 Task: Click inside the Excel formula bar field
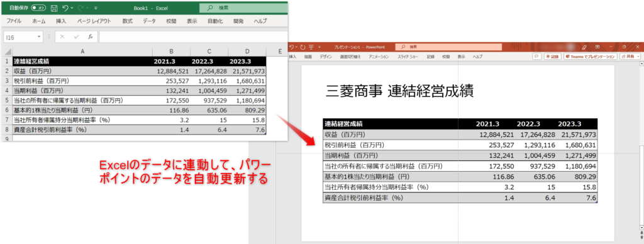192,36
